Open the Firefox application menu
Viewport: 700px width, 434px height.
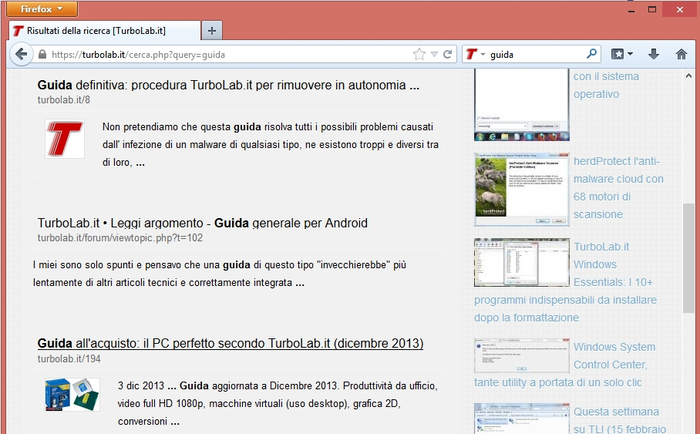[x=42, y=8]
